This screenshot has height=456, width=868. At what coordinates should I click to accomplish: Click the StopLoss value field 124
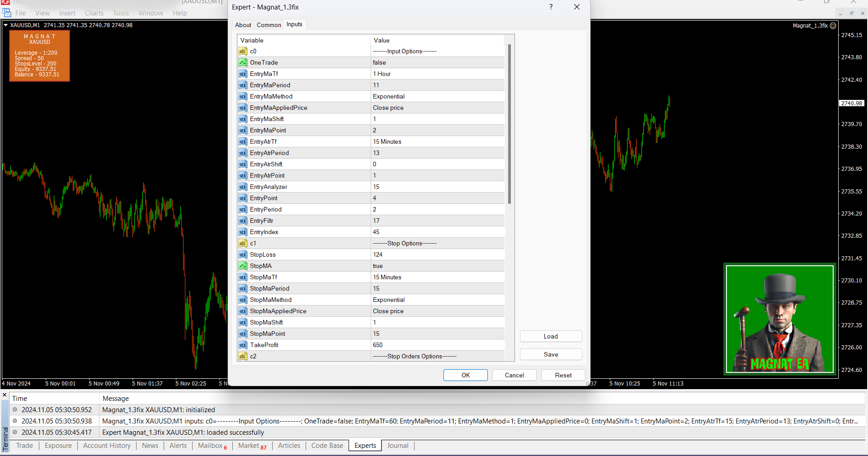click(x=437, y=255)
